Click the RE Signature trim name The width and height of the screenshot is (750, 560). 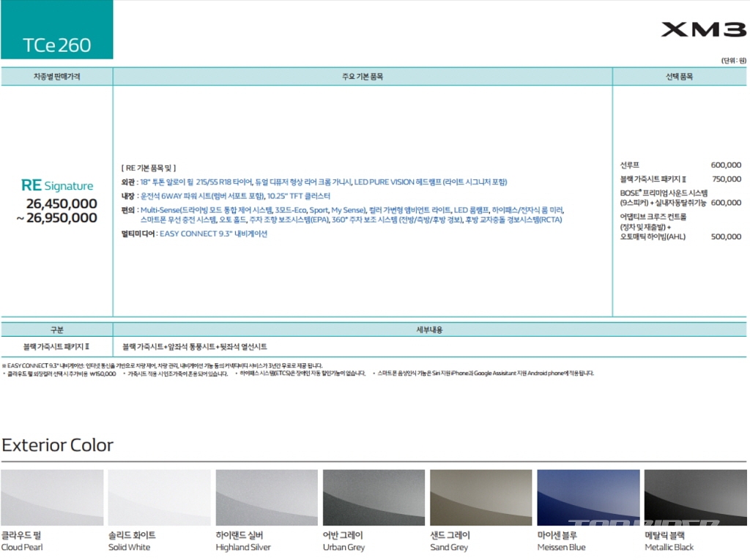(57, 185)
